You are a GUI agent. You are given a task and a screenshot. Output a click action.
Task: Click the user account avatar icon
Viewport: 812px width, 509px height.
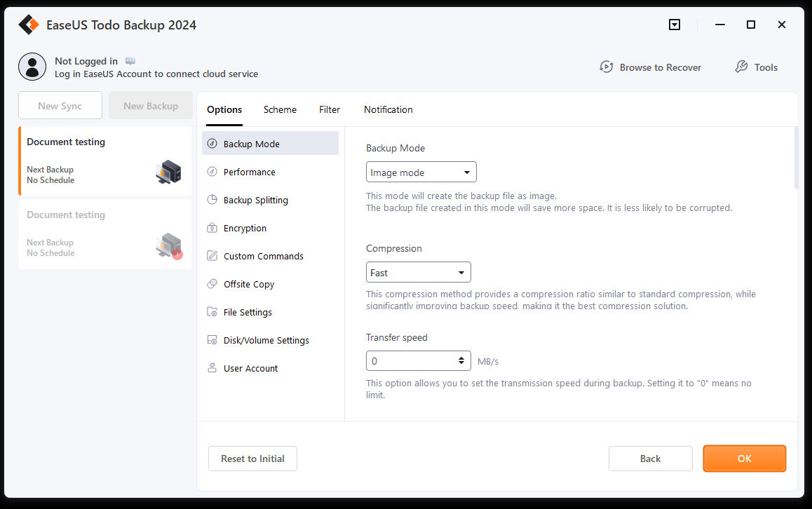click(32, 67)
